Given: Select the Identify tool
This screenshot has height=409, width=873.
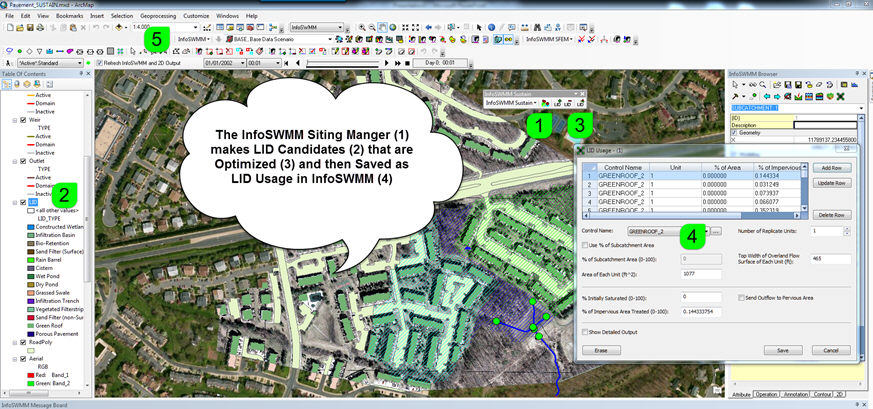Looking at the screenshot, I should click(491, 27).
